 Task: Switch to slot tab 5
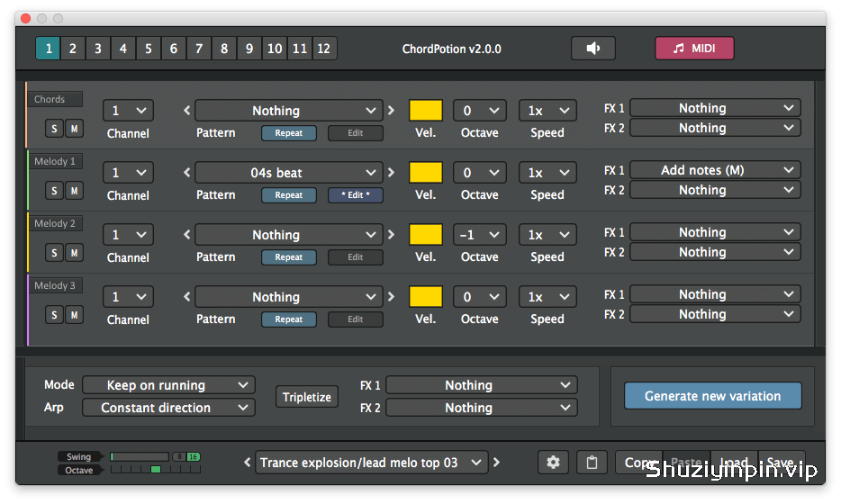[x=149, y=49]
